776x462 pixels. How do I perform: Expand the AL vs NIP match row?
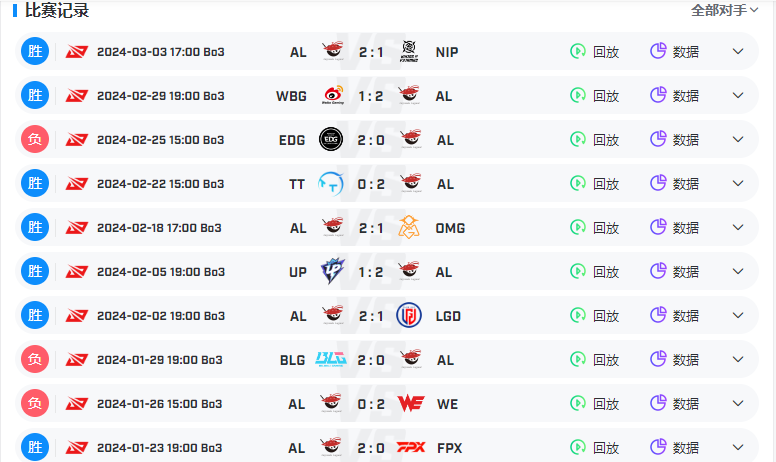[737, 51]
